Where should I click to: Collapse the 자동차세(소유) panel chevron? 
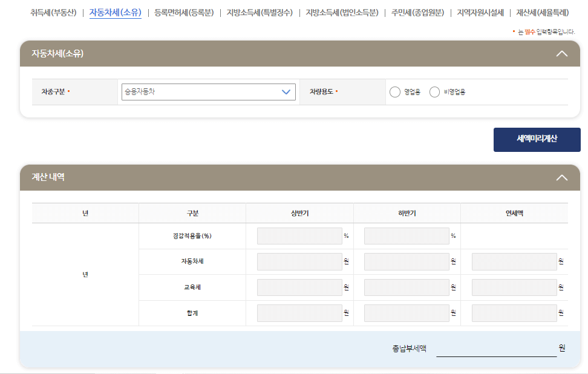(561, 53)
